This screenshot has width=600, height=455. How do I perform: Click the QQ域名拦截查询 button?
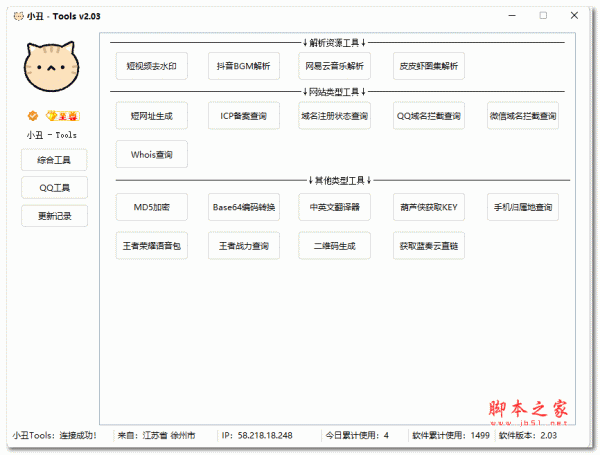coord(429,116)
